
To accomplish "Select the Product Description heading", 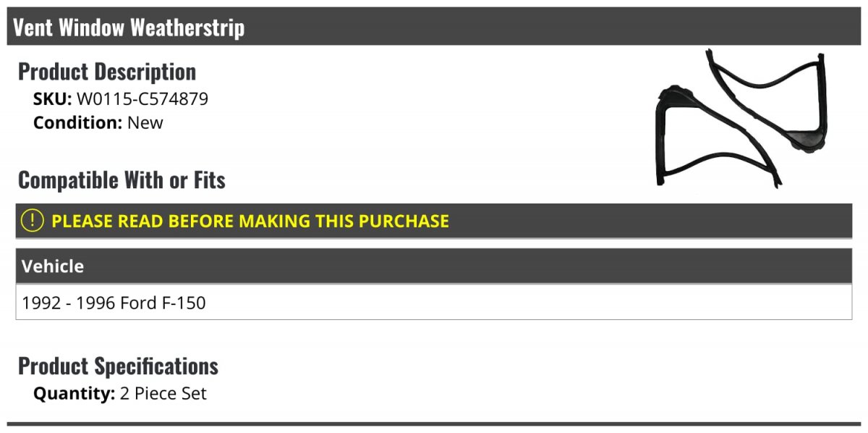I will point(107,72).
